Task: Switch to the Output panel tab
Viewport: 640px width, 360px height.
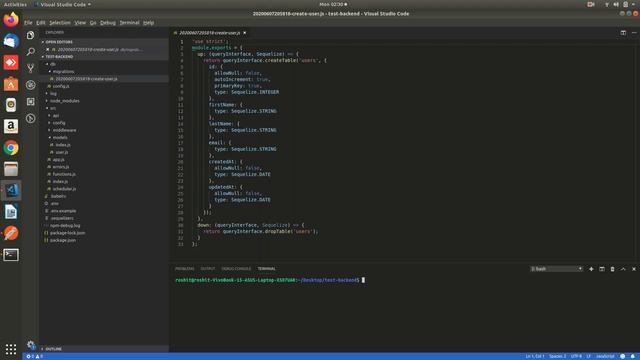Action: click(208, 269)
